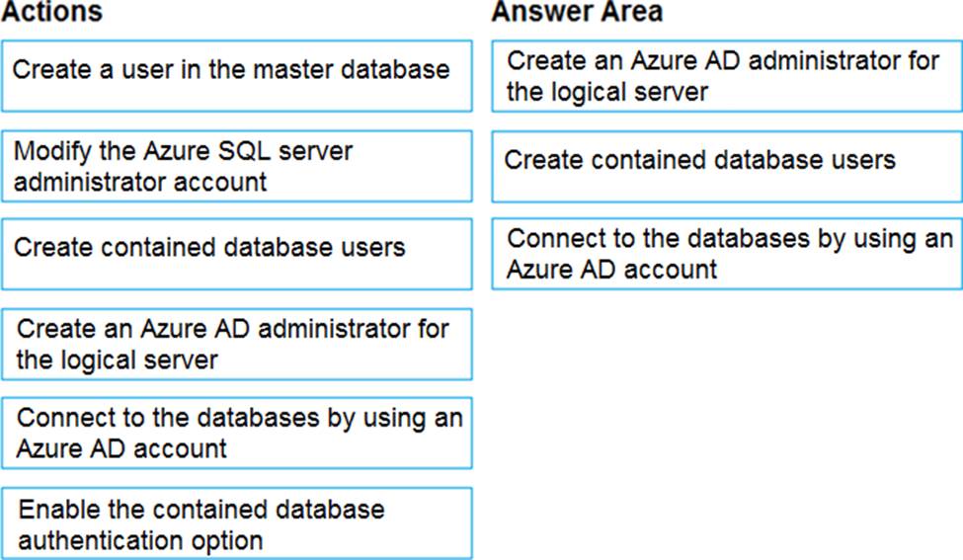Image resolution: width=963 pixels, height=560 pixels.
Task: Pick the second box in the Actions list
Action: (x=236, y=165)
